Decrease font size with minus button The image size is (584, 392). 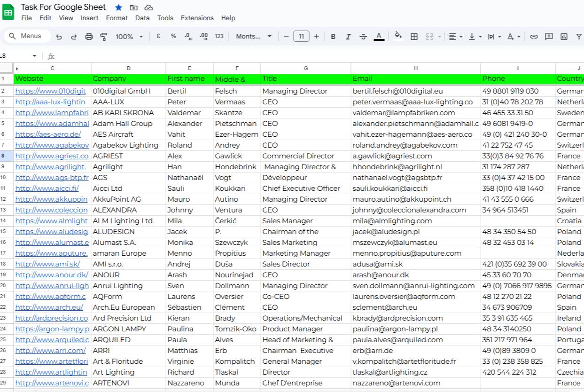pyautogui.click(x=286, y=36)
